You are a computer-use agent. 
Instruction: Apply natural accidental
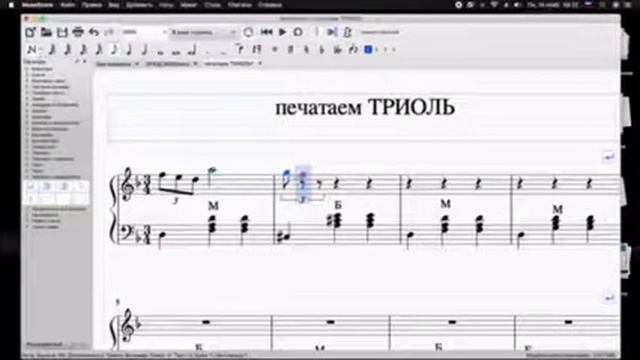(306, 49)
